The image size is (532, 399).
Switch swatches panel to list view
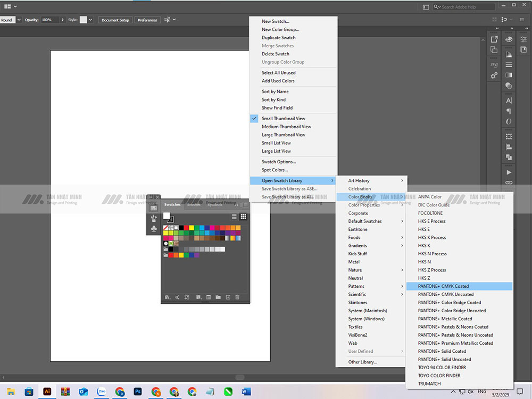pos(234,217)
